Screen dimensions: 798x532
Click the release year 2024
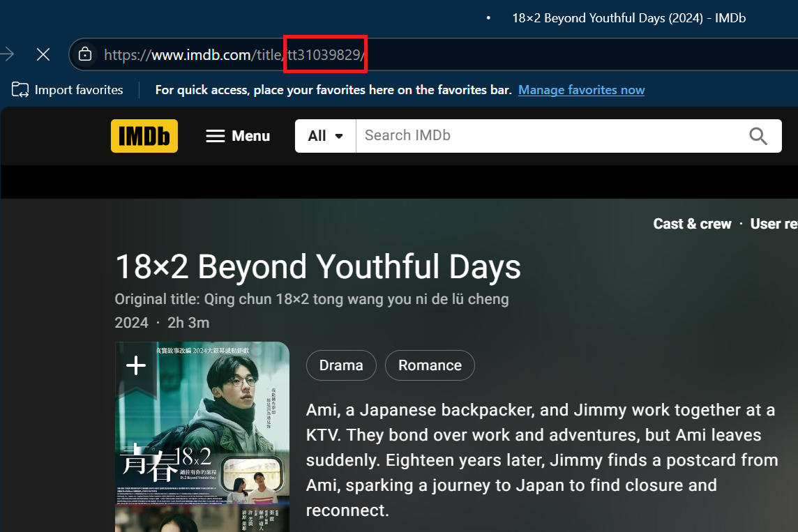pos(131,323)
